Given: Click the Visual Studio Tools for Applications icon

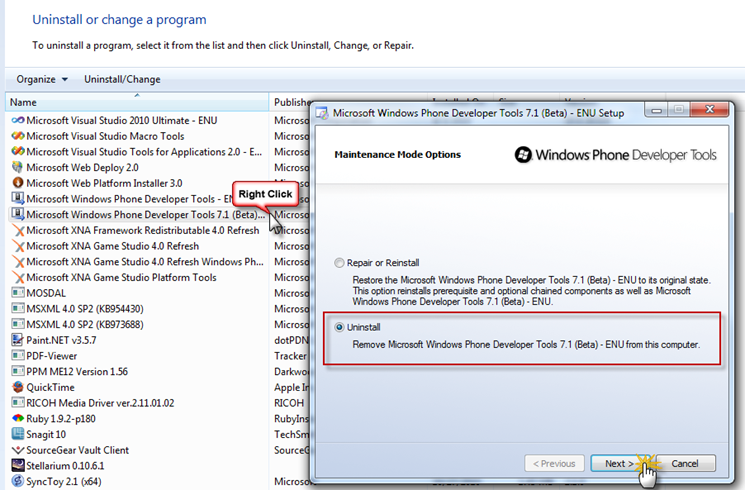Looking at the screenshot, I should pyautogui.click(x=18, y=152).
